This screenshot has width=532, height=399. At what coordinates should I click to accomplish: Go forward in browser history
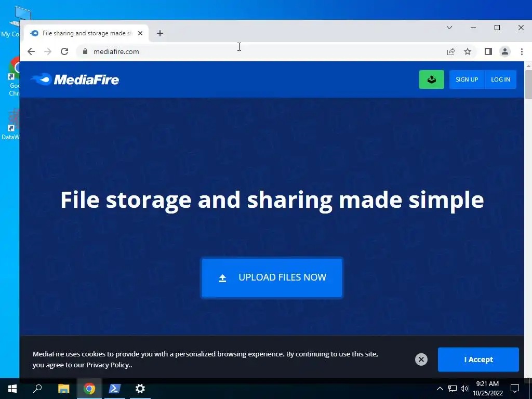(48, 51)
